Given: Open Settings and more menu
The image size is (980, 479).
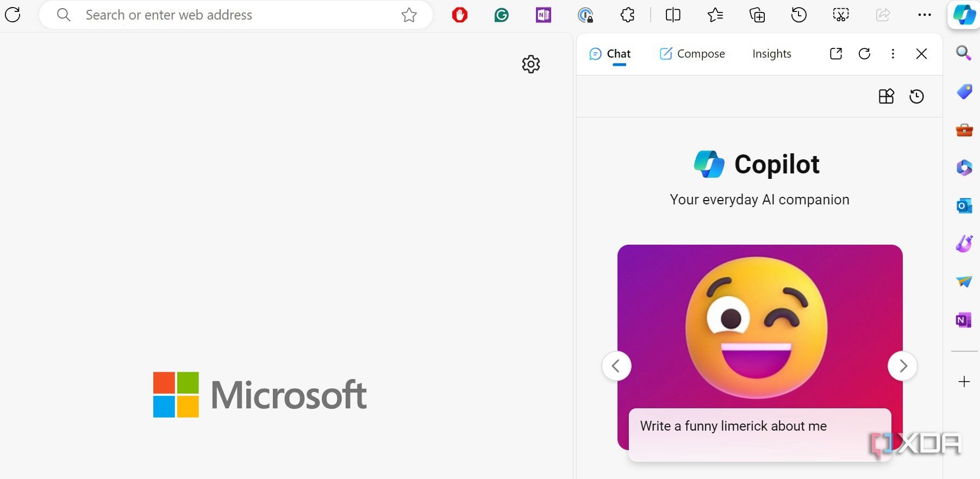Looking at the screenshot, I should (x=925, y=15).
